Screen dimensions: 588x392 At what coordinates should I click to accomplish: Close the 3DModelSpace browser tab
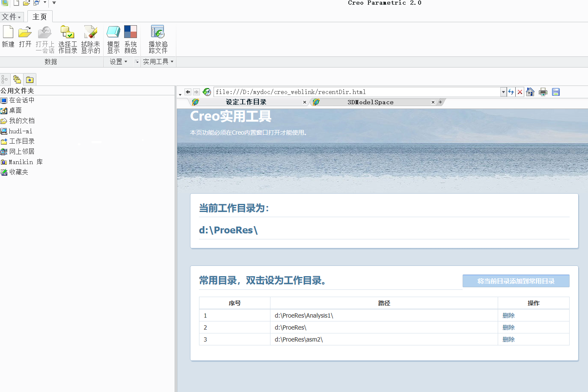tap(433, 102)
